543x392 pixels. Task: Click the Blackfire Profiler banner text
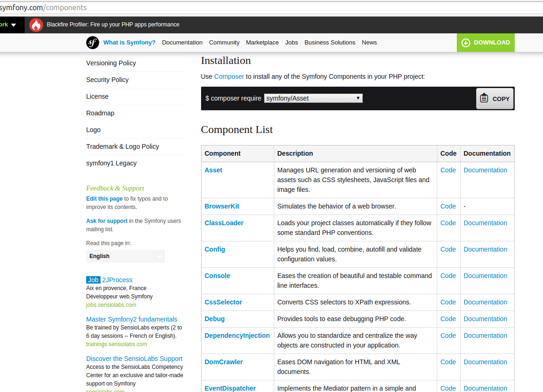click(113, 25)
